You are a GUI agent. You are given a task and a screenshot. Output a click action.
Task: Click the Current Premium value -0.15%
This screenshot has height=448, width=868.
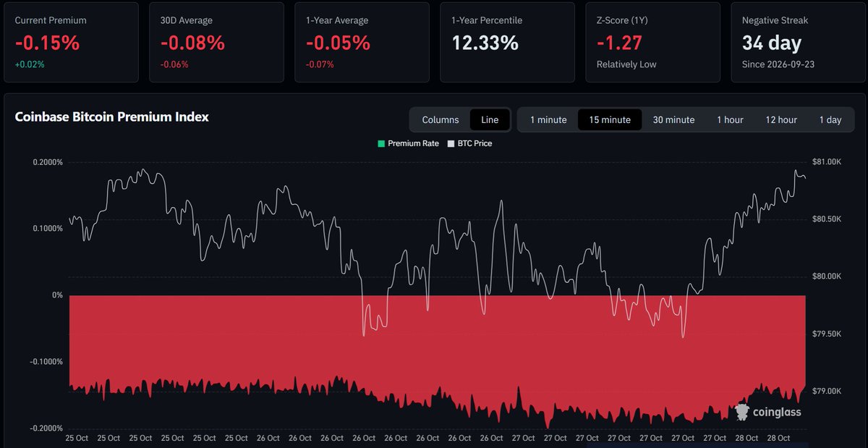(x=47, y=43)
